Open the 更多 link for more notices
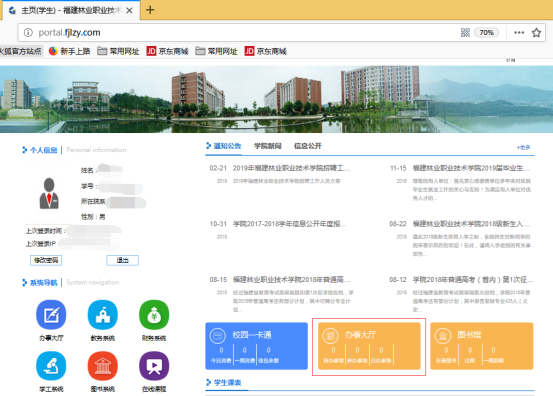This screenshot has height=396, width=553. pyautogui.click(x=523, y=147)
